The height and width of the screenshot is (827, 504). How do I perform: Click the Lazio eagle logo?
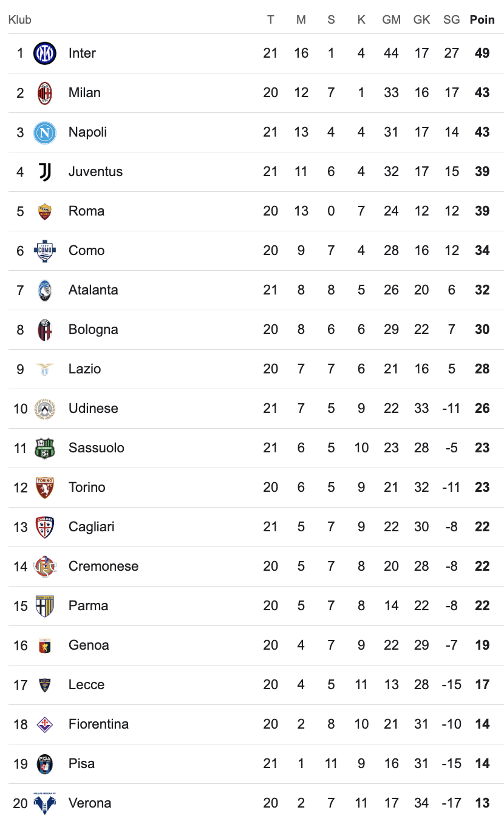(45, 369)
